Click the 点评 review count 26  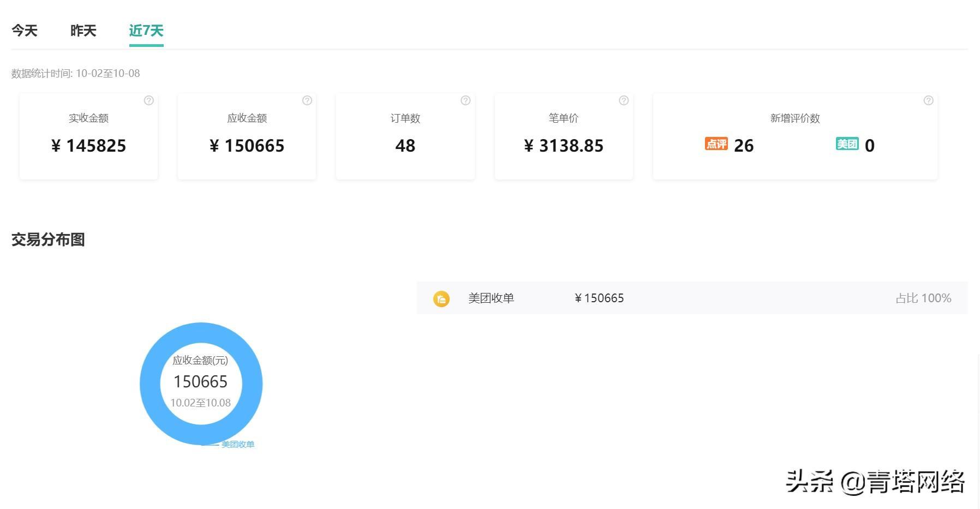(743, 146)
